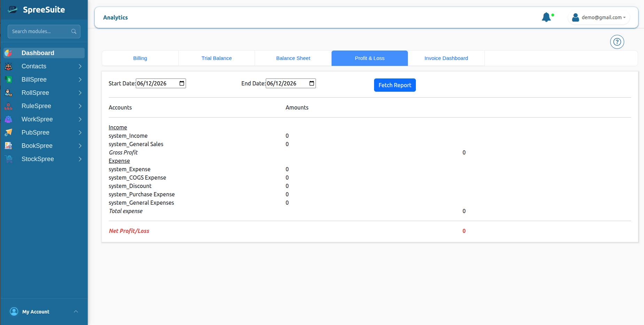Expand the BookSpree submenu chevron
The width and height of the screenshot is (644, 325).
click(x=80, y=146)
